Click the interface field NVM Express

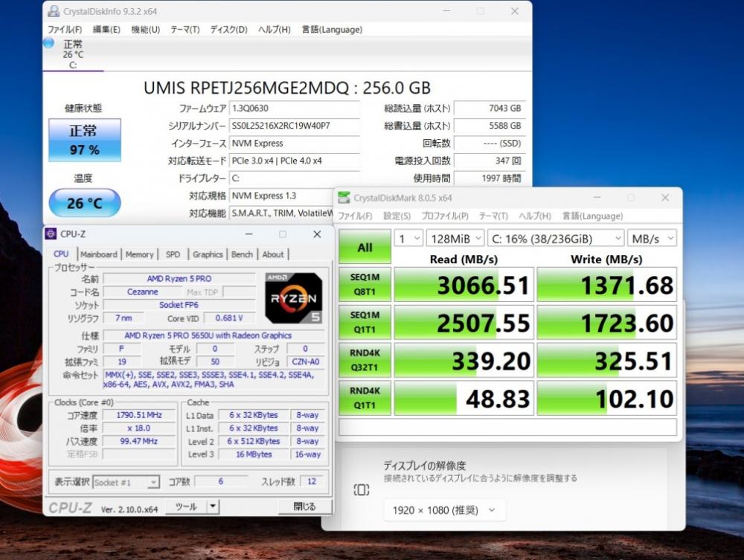coord(294,144)
